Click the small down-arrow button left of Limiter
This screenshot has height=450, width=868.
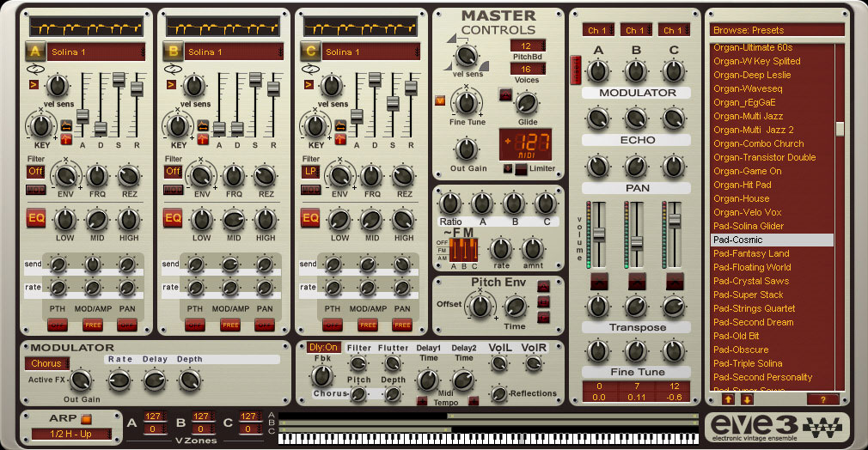coord(508,168)
